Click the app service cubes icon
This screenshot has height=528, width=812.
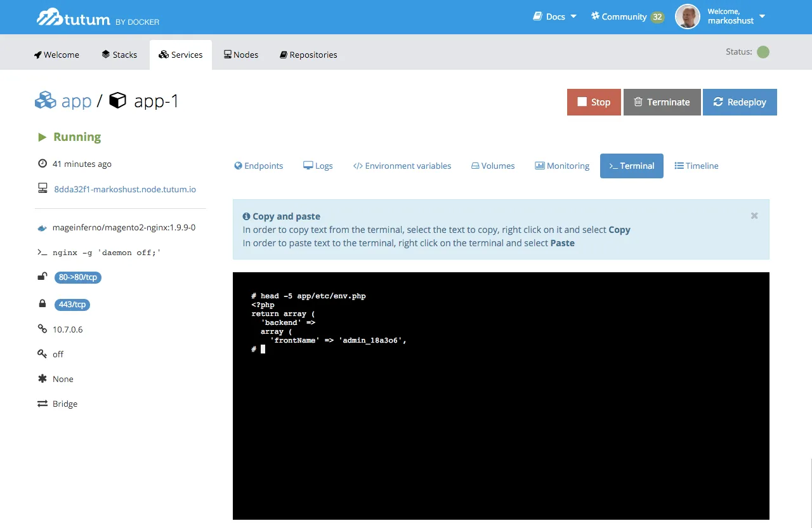46,100
